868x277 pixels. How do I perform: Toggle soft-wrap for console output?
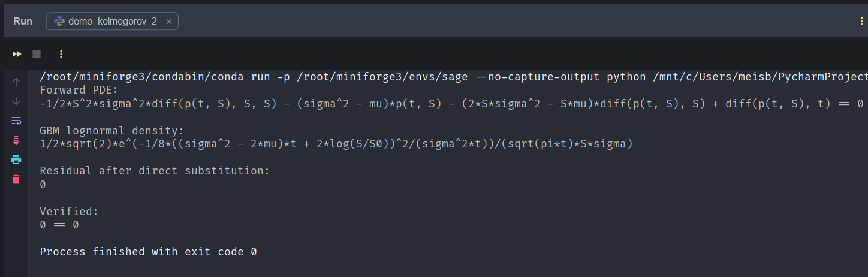16,121
